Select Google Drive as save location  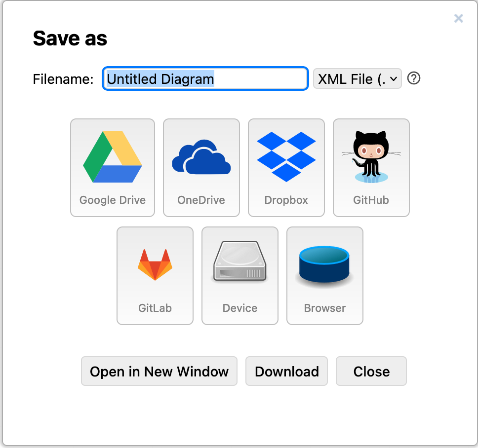coord(113,168)
